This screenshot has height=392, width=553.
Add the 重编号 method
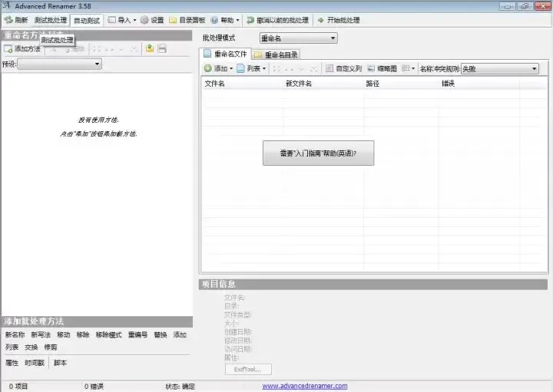[137, 334]
